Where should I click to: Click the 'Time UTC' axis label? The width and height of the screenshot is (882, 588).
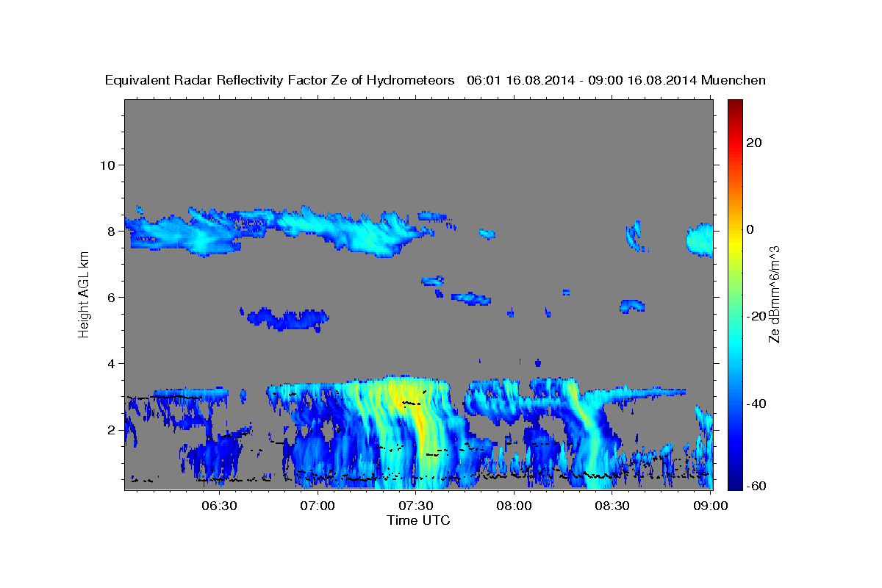pyautogui.click(x=418, y=520)
